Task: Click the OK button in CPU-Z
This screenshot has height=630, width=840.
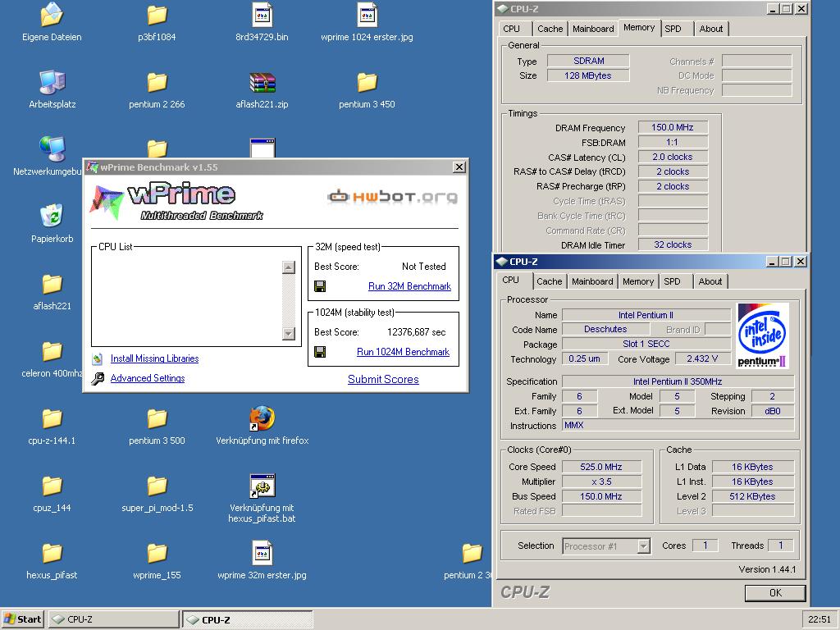Action: tap(774, 592)
